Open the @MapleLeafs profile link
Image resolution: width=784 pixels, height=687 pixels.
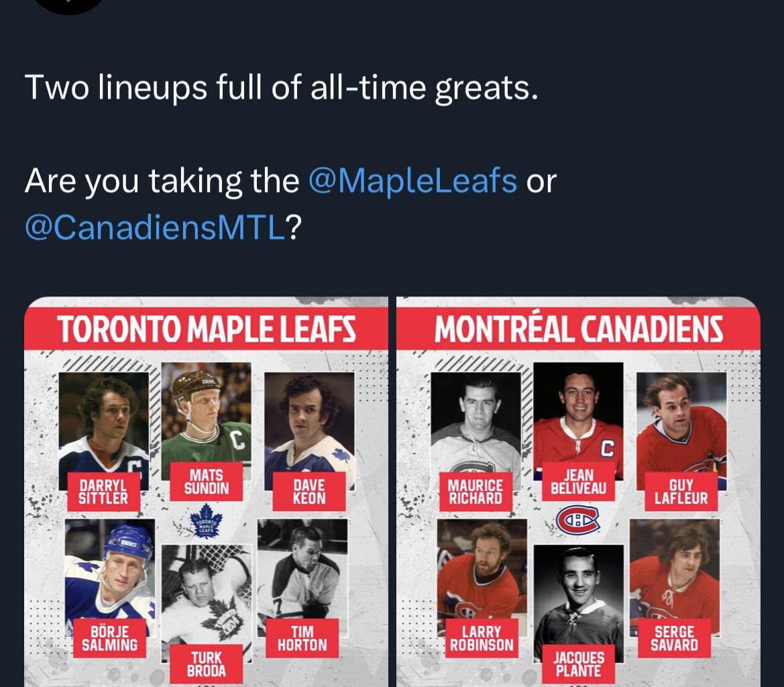point(415,180)
